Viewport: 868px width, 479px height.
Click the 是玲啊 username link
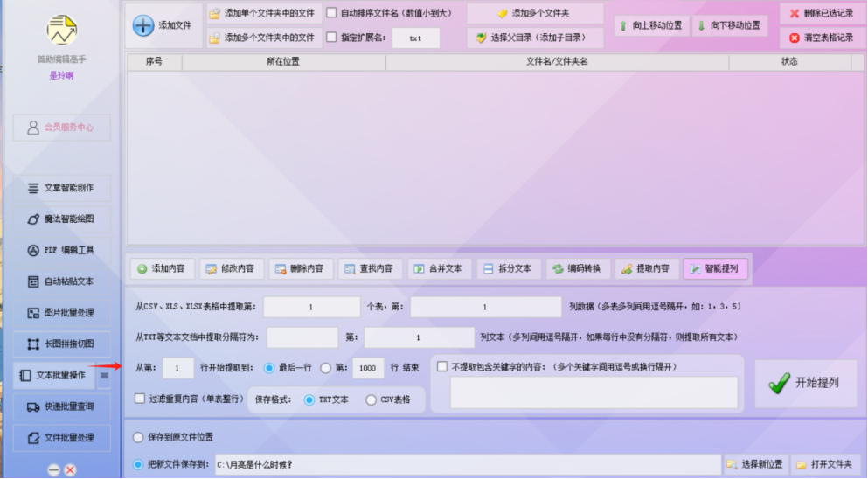pos(61,75)
